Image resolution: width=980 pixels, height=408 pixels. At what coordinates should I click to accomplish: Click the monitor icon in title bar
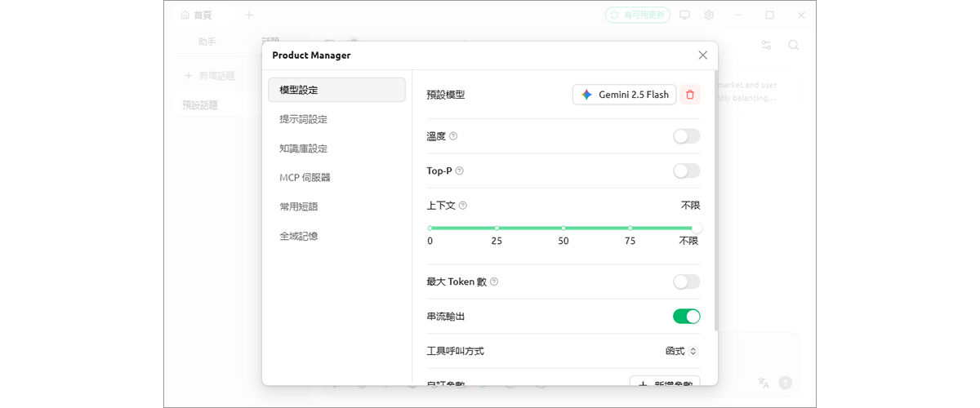tap(684, 15)
